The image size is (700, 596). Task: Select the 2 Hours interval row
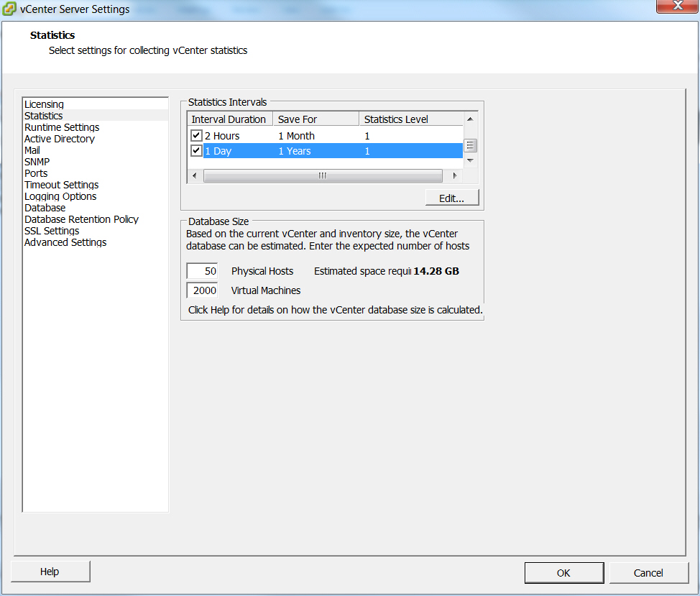(325, 136)
